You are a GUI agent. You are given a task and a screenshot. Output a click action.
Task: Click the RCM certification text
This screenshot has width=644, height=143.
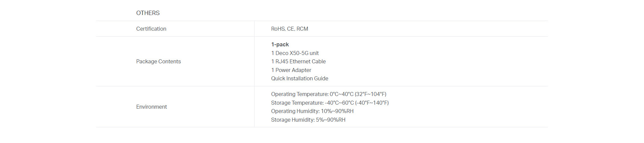click(x=302, y=29)
